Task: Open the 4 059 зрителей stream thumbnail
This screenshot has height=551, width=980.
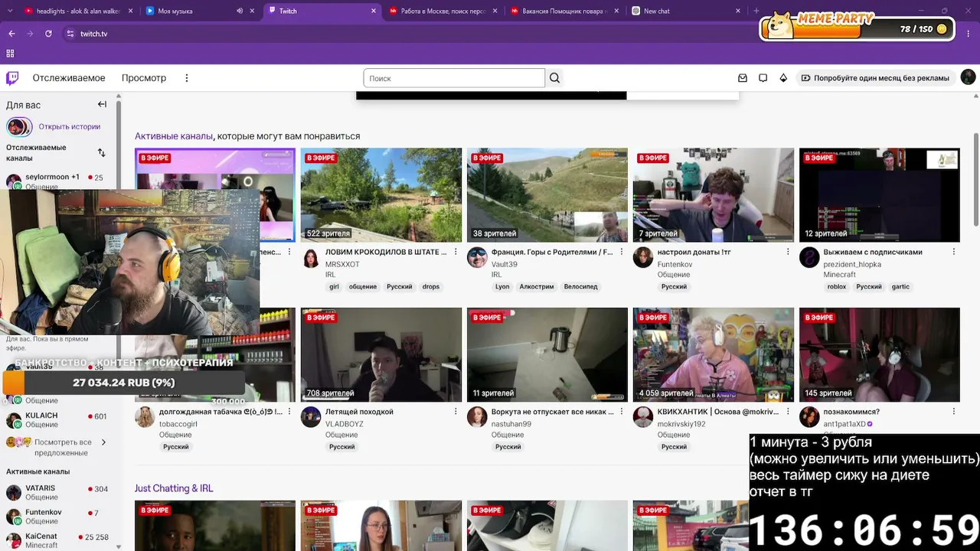Action: (714, 354)
